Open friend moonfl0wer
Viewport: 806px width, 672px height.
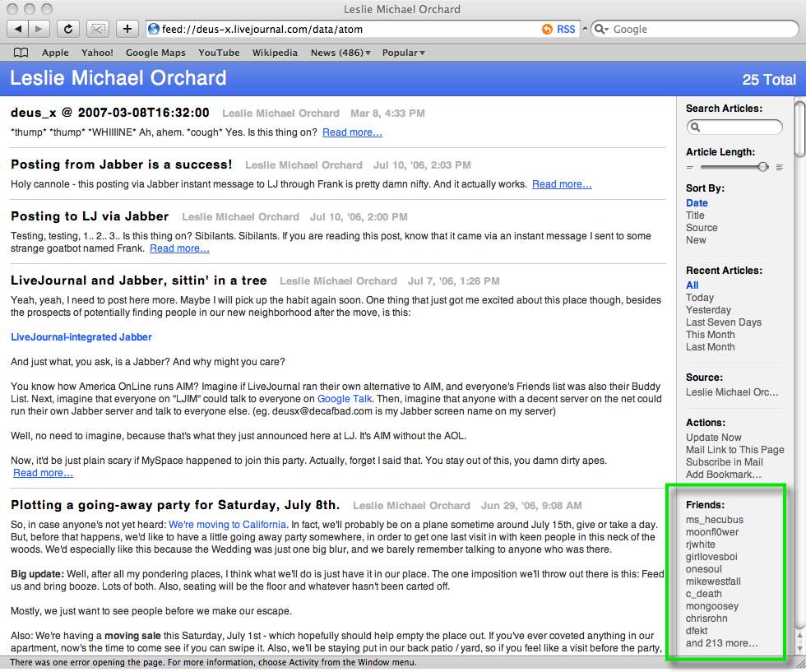pos(711,532)
